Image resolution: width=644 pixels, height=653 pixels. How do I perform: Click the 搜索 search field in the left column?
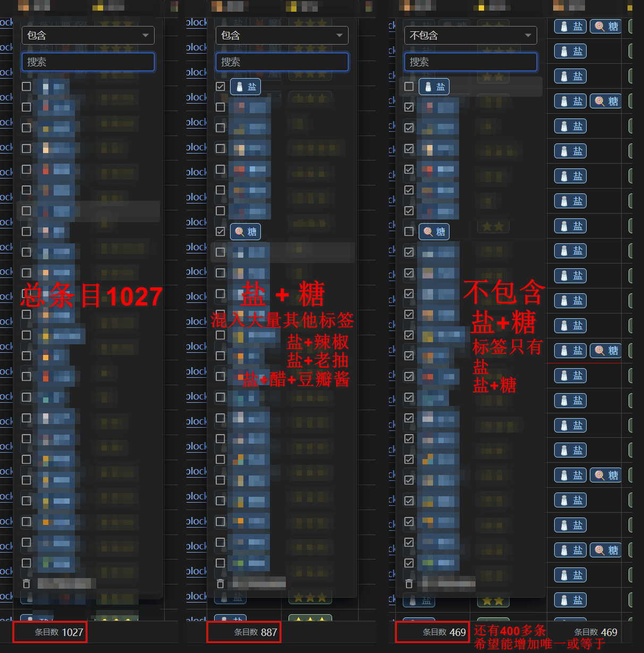pos(88,62)
